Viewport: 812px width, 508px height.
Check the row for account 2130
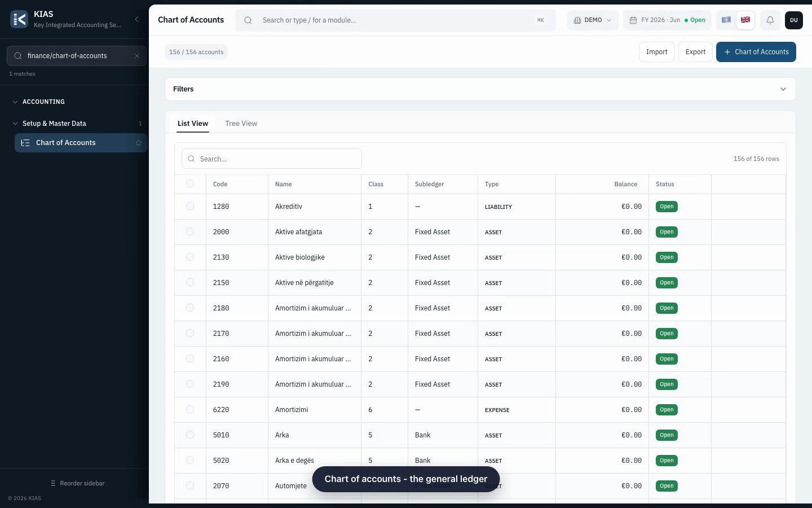click(x=190, y=257)
